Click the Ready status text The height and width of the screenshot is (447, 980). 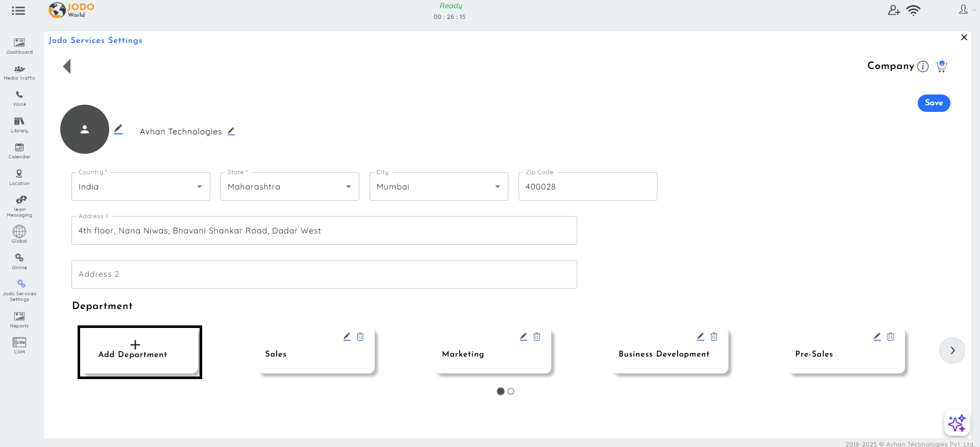tap(451, 6)
